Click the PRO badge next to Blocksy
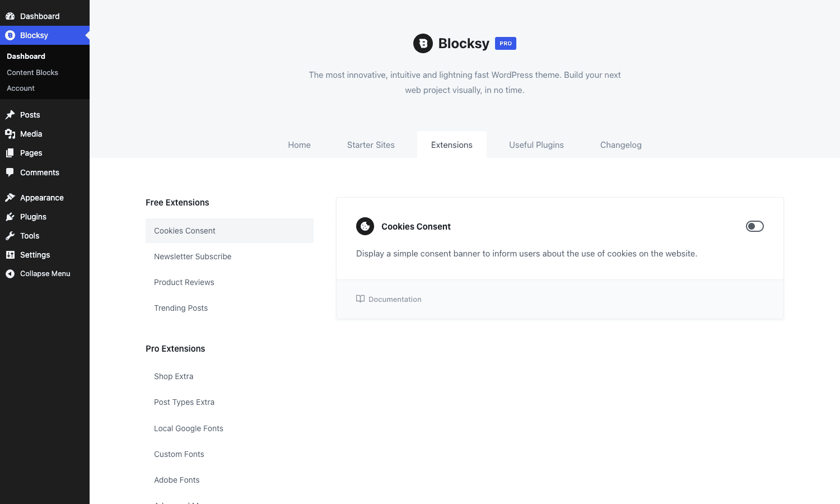Viewport: 840px width, 504px height. (x=506, y=44)
